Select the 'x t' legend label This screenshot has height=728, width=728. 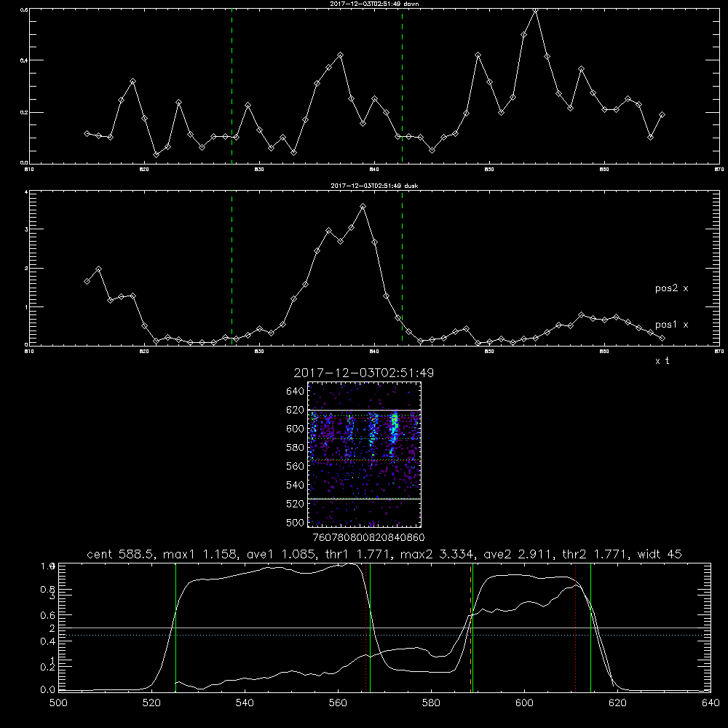662,361
